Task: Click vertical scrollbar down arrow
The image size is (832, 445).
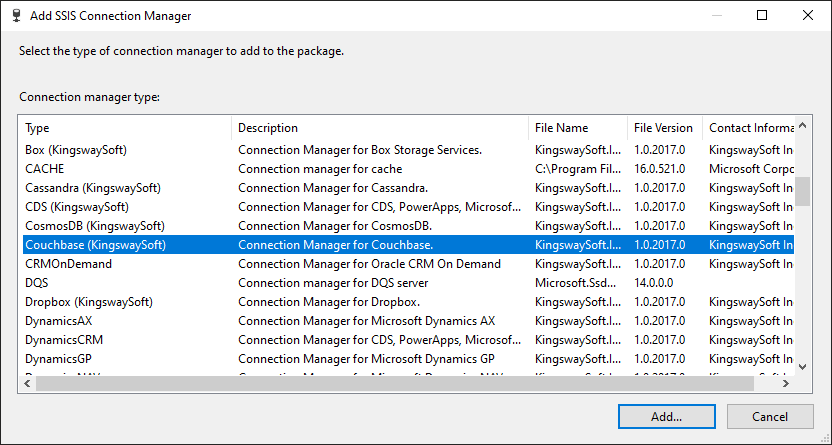Action: click(x=802, y=367)
